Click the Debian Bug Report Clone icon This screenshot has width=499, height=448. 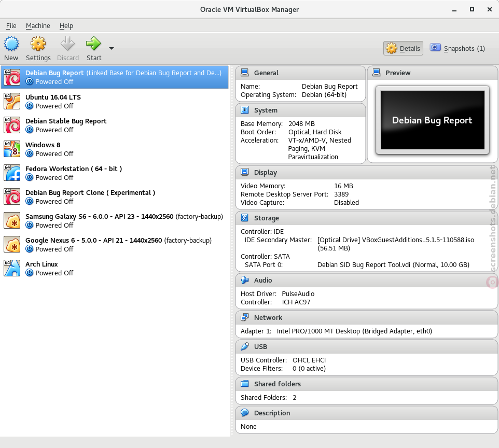(x=12, y=197)
